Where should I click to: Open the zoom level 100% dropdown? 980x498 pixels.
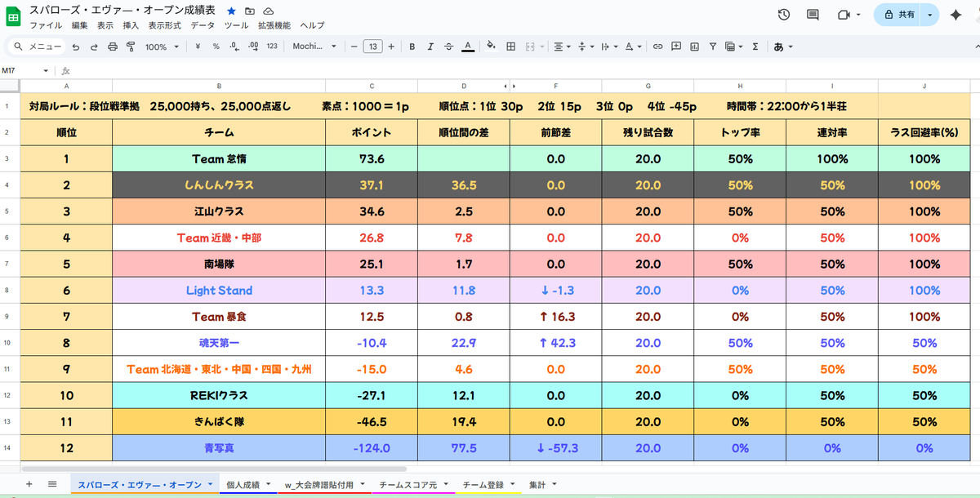click(161, 47)
